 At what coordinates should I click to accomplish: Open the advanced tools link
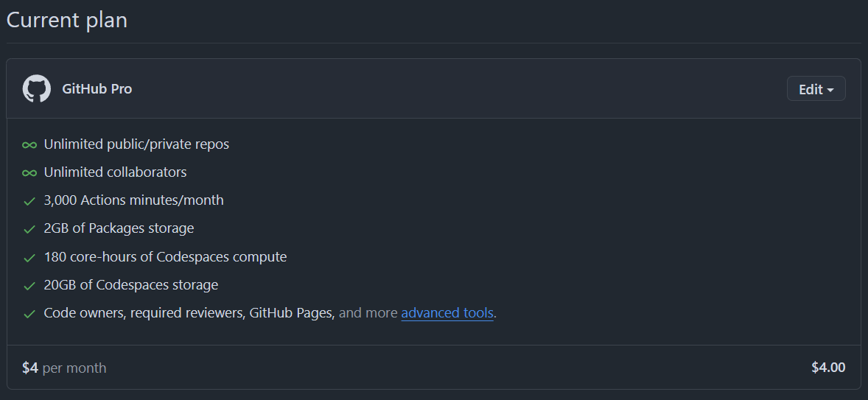(447, 313)
